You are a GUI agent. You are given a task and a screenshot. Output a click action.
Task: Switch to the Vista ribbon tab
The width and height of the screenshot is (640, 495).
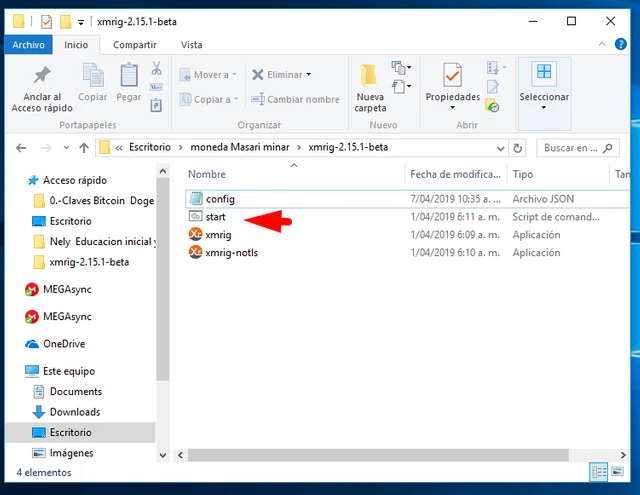191,44
